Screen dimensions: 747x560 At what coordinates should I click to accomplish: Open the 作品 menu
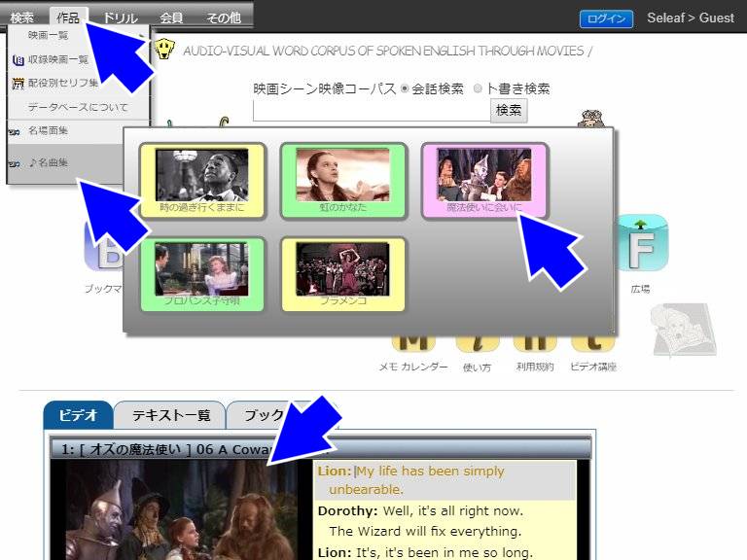click(x=68, y=17)
